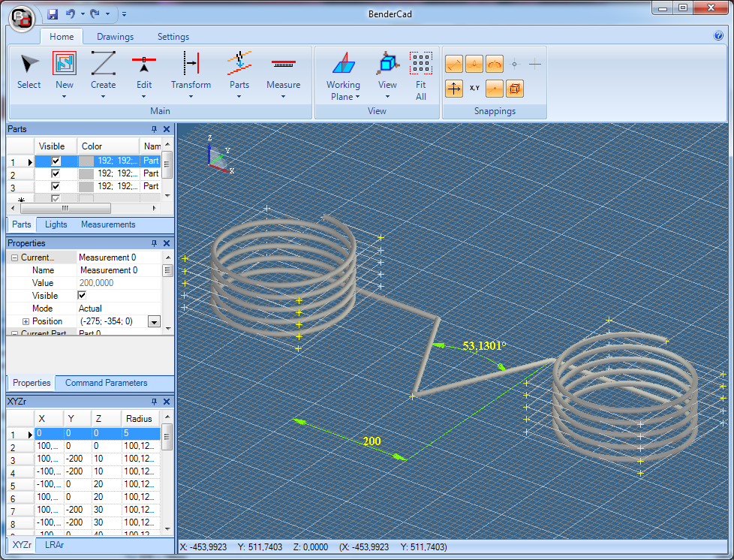Click the Undo arrow icon
Screen dimensions: 734x560
point(71,14)
